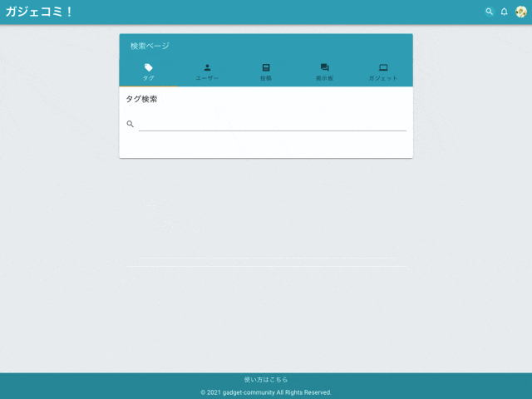Screen dimensions: 532x399
Task: Select the タグ tab
Action: (x=148, y=72)
